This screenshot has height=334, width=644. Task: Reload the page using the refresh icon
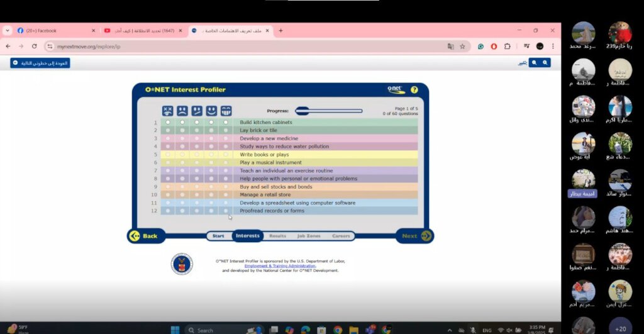tap(34, 47)
